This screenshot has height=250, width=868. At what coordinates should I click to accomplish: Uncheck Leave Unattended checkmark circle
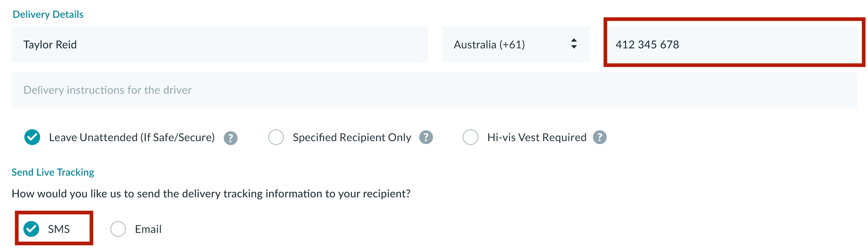click(32, 137)
